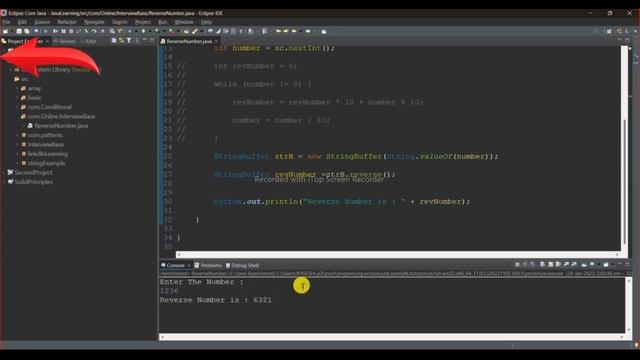The width and height of the screenshot is (640, 360).
Task: Open the Project Explorer View Menu
Action: (136, 40)
